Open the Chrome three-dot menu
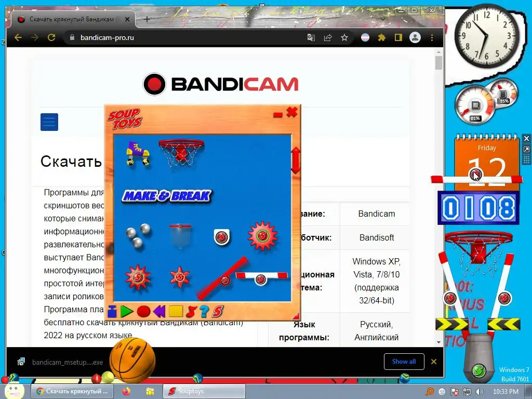This screenshot has height=399, width=532. [x=432, y=37]
